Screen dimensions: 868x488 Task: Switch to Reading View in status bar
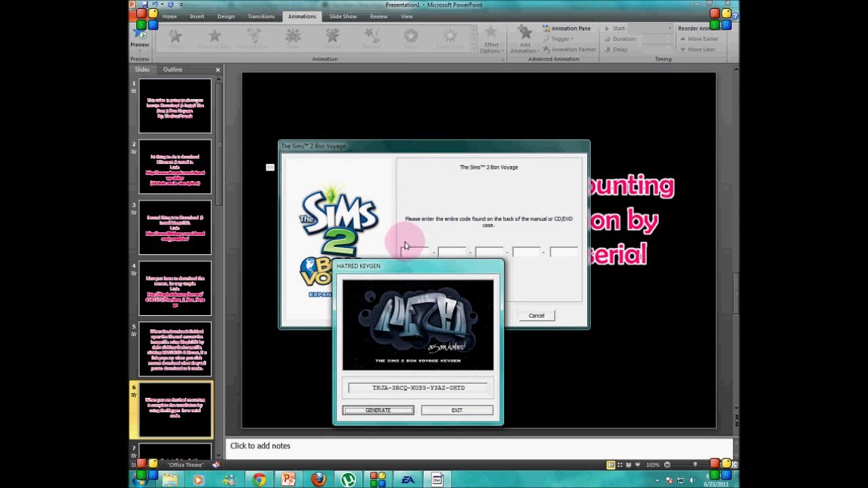[x=630, y=465]
